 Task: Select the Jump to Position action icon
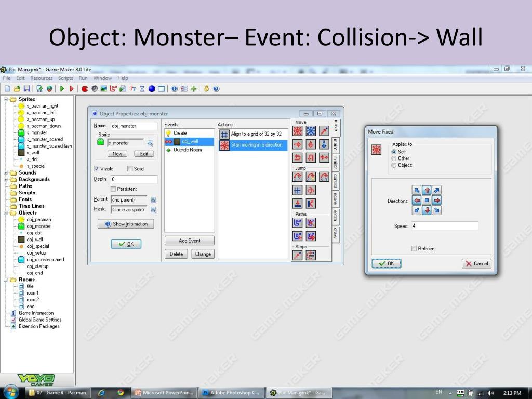(298, 177)
